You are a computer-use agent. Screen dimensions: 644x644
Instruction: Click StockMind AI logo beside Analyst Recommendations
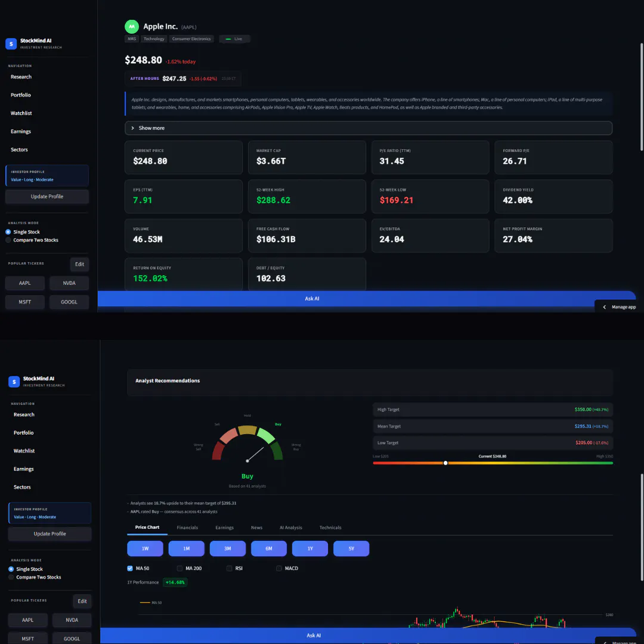pyautogui.click(x=14, y=382)
